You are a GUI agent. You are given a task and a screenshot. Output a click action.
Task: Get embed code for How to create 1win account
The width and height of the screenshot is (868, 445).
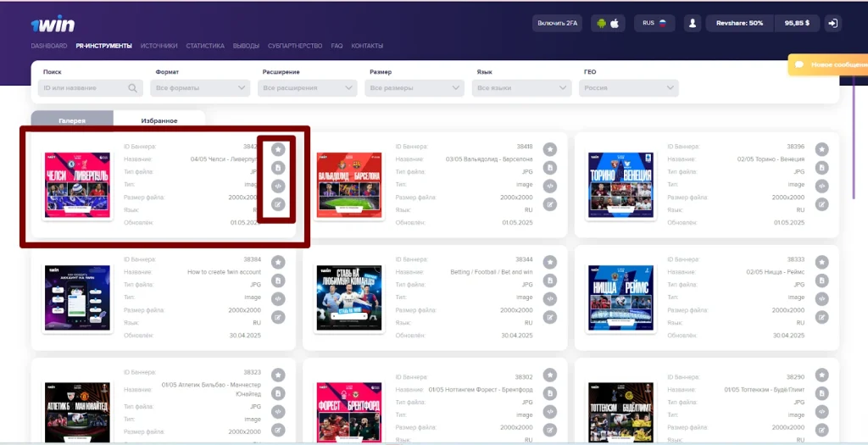point(278,299)
